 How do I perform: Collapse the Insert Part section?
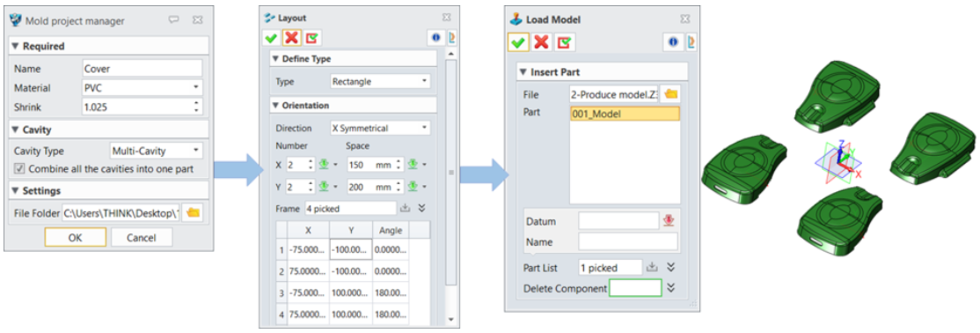point(523,71)
